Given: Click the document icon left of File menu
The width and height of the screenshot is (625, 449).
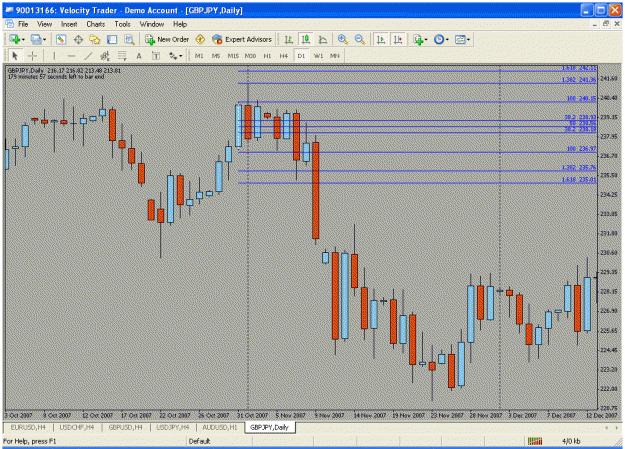Looking at the screenshot, I should [10, 24].
